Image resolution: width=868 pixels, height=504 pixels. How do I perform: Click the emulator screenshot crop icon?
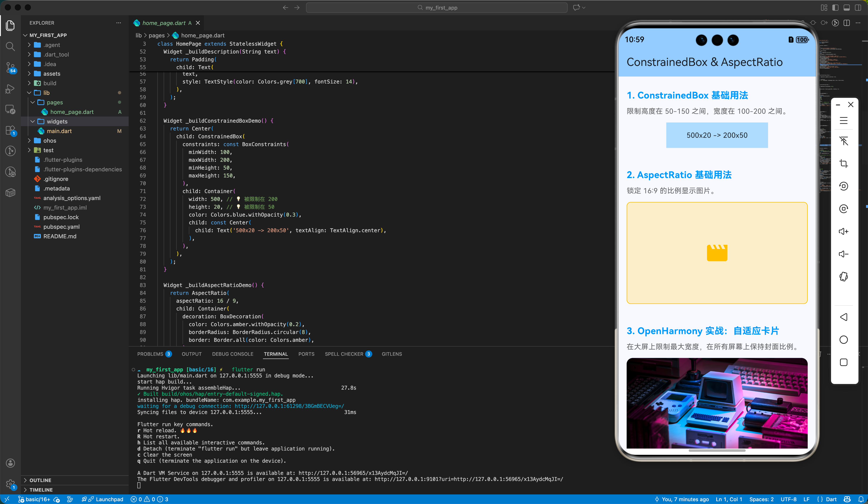pyautogui.click(x=843, y=163)
